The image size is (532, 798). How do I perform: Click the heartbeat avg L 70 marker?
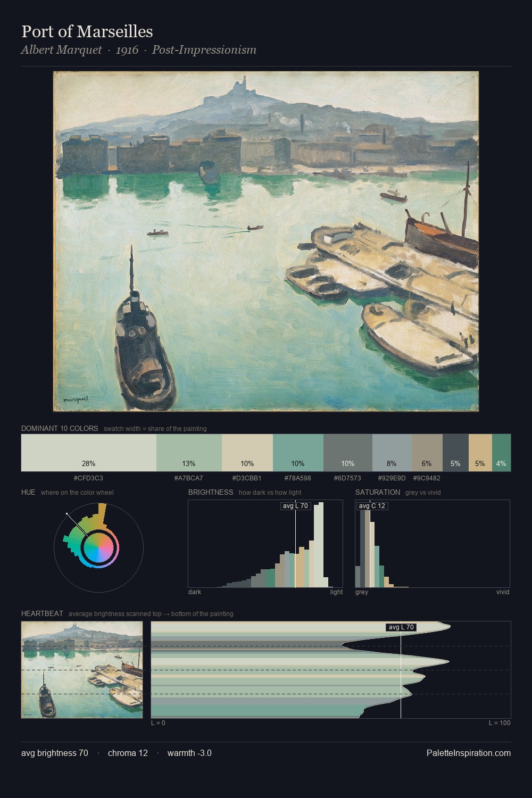click(x=401, y=627)
